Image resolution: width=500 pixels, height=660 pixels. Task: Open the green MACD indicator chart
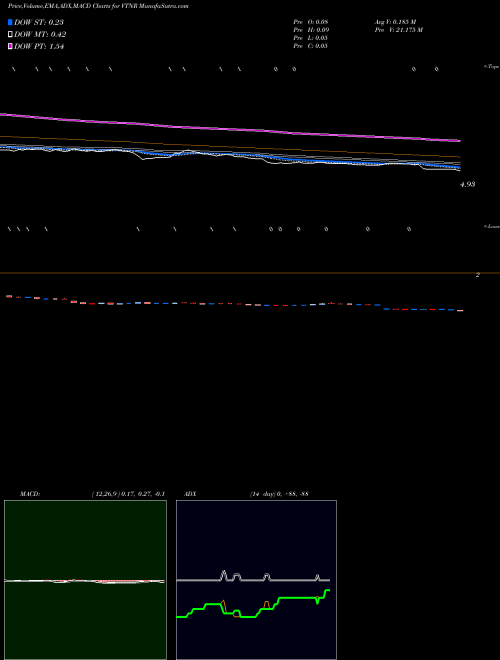[85, 580]
